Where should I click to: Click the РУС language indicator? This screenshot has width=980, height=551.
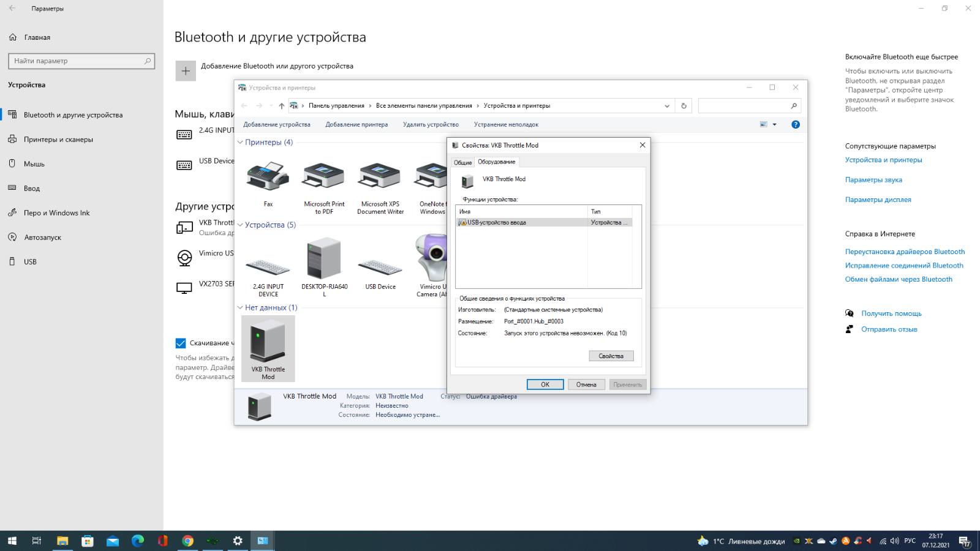(910, 541)
